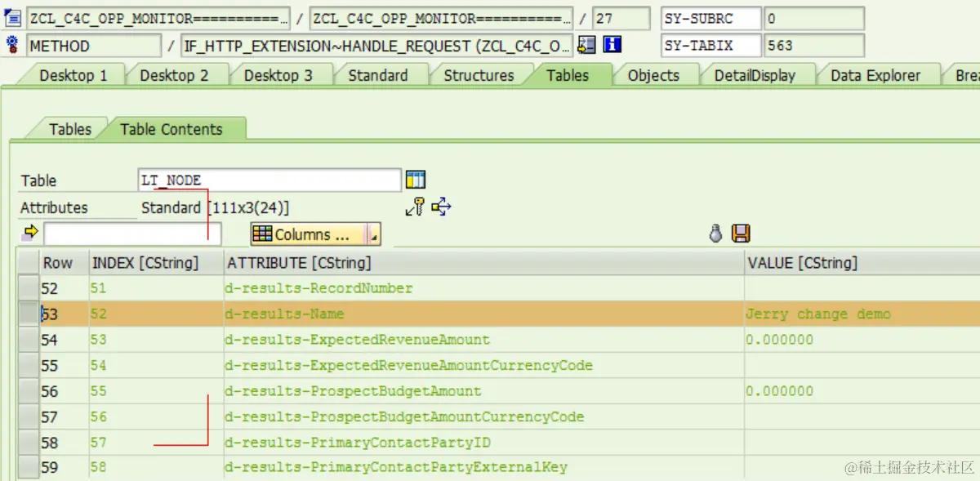This screenshot has height=481, width=980.
Task: Click the LT_NODE table name field
Action: tap(269, 180)
